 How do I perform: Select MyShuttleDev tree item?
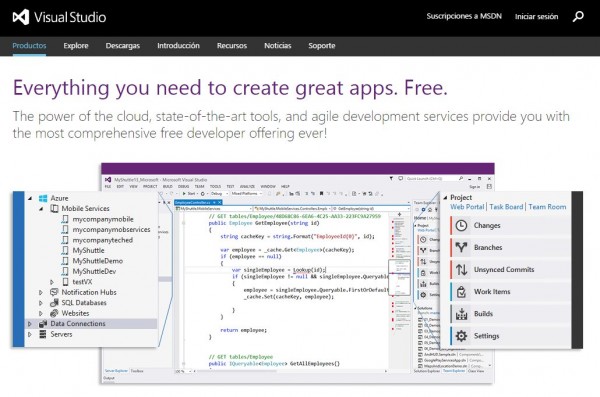pos(94,271)
